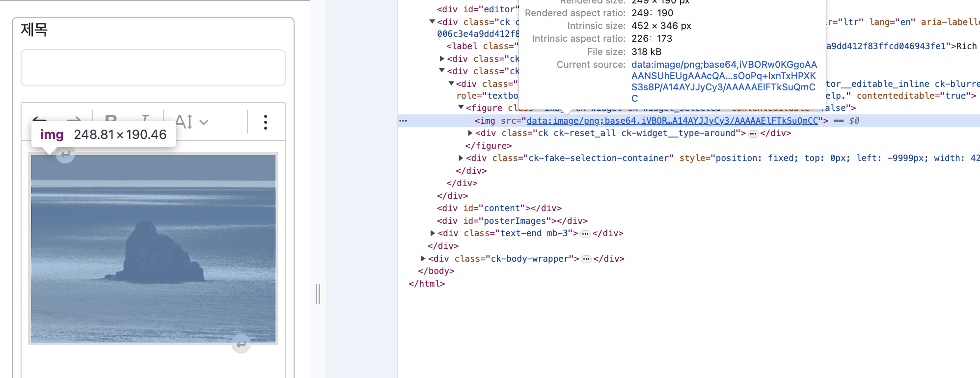Select the closing </body> tag row
The image size is (980, 378).
coord(436,271)
